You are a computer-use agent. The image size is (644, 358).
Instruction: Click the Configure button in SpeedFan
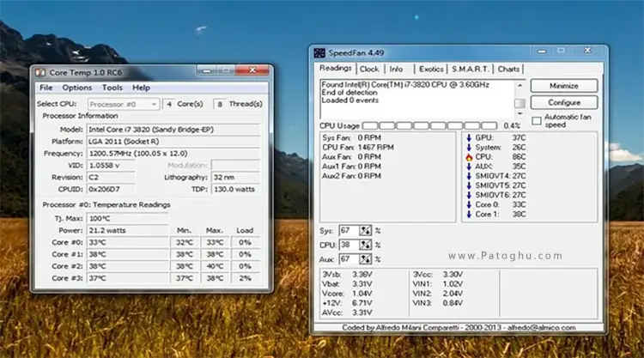(x=564, y=103)
